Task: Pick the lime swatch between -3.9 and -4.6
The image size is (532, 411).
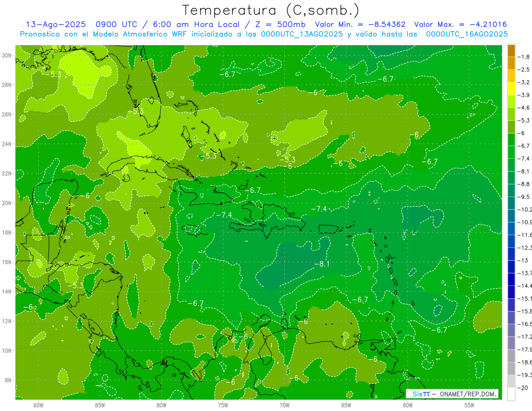Action: (511, 101)
